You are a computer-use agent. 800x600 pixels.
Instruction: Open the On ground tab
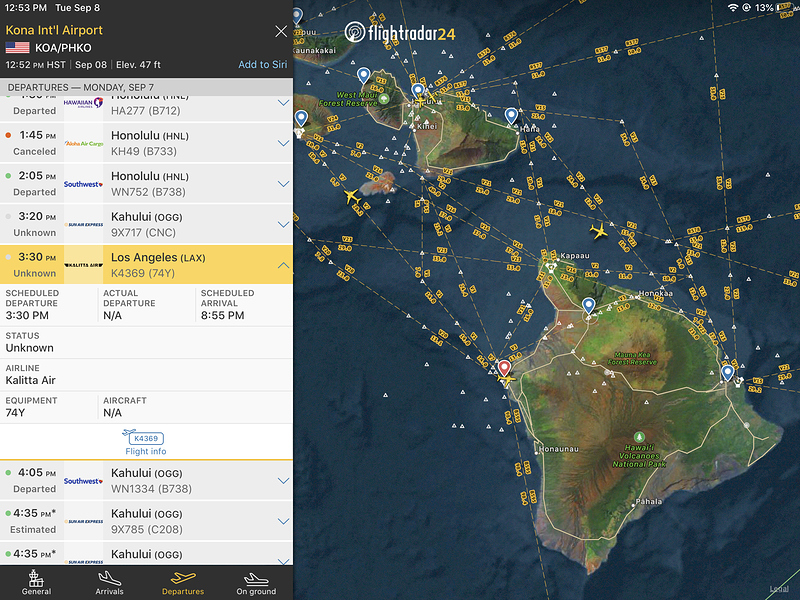pos(256,583)
